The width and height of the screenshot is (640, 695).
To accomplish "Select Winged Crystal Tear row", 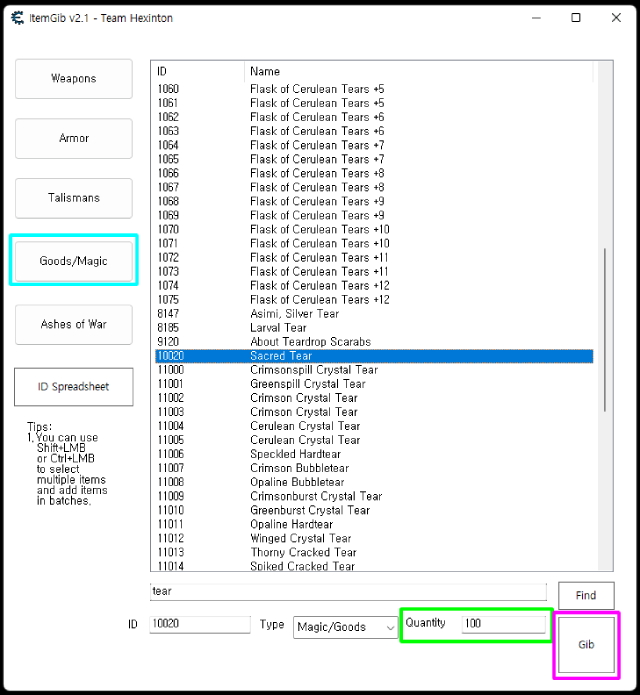I will pyautogui.click(x=374, y=539).
